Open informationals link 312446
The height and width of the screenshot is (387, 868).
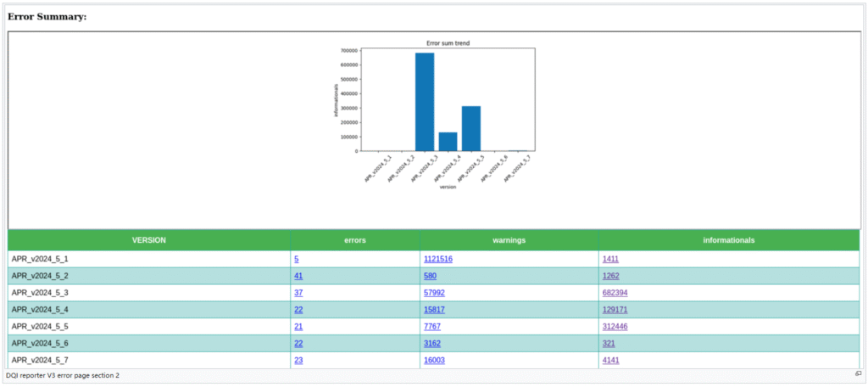pos(615,327)
